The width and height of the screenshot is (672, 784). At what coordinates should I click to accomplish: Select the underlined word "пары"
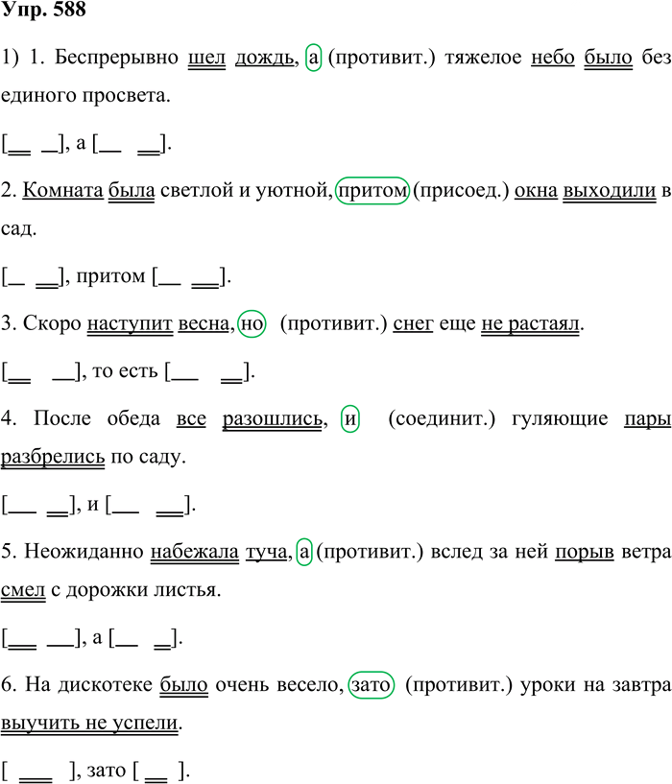click(x=647, y=418)
